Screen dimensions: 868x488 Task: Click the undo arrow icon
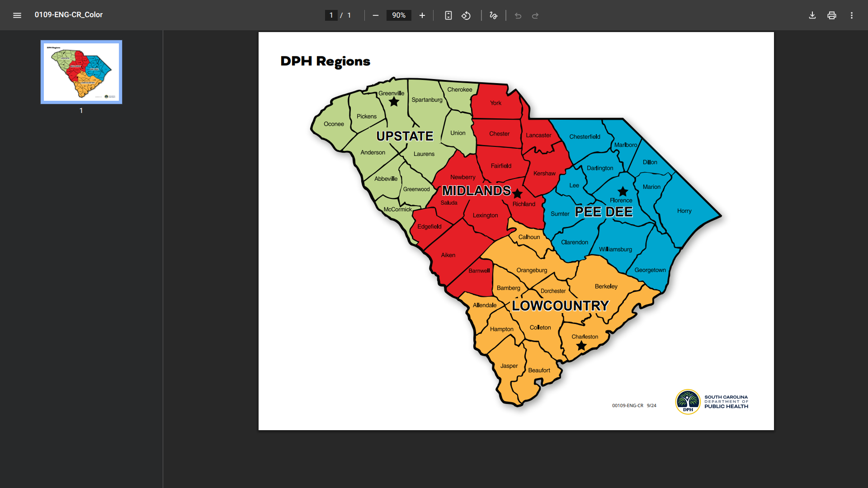pyautogui.click(x=518, y=16)
